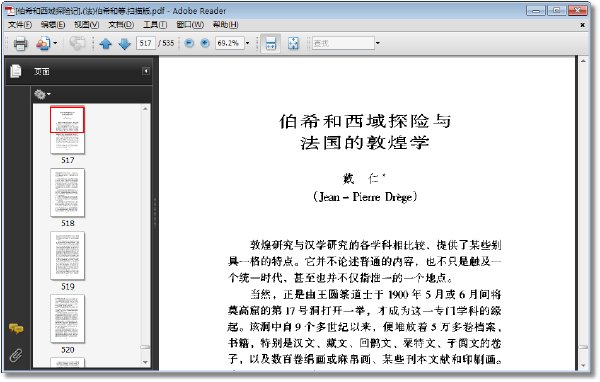
Task: Open the 窗口(W) menu
Action: click(x=190, y=25)
